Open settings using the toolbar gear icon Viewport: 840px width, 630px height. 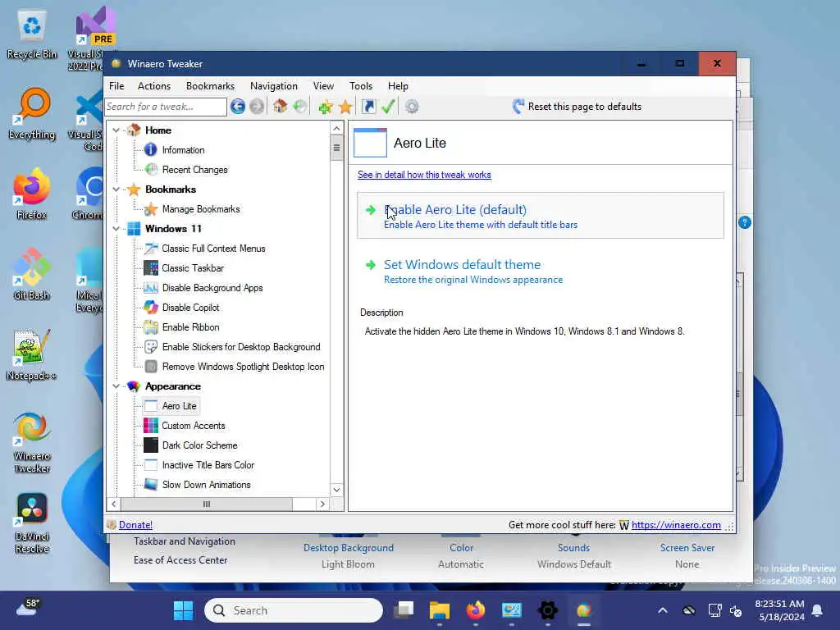[412, 107]
